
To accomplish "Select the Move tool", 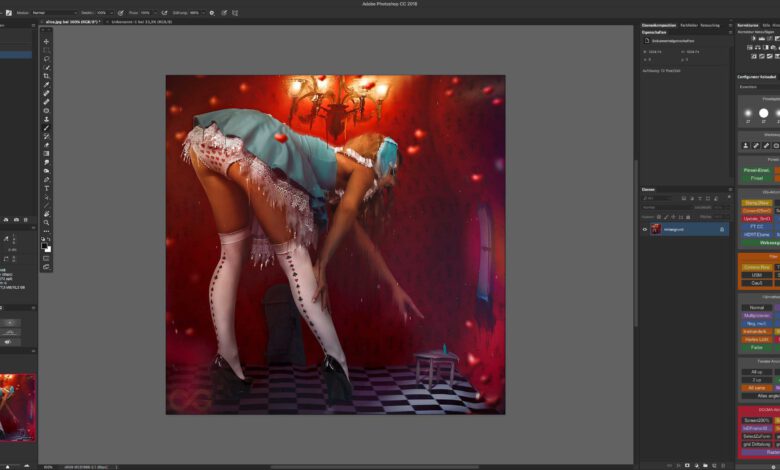I will coord(46,41).
